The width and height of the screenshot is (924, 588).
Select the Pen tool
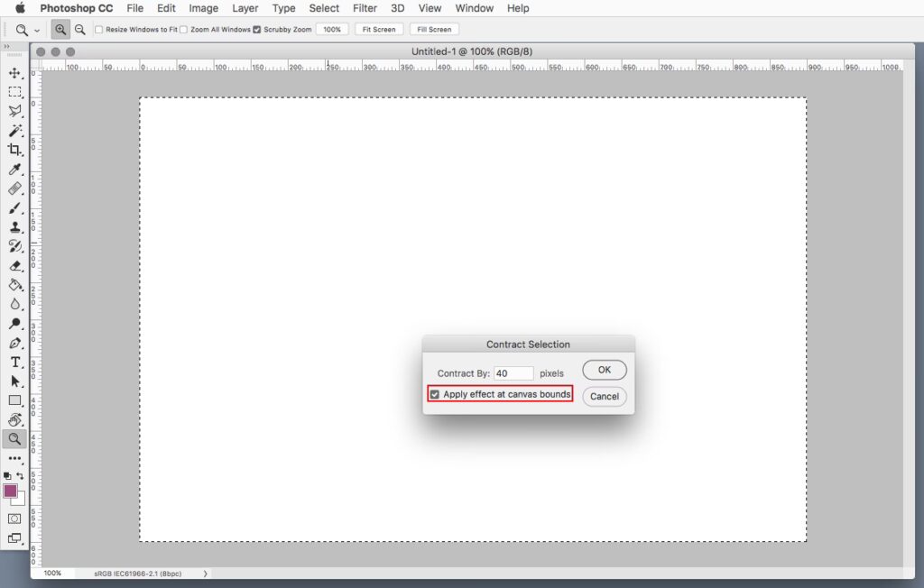14,343
